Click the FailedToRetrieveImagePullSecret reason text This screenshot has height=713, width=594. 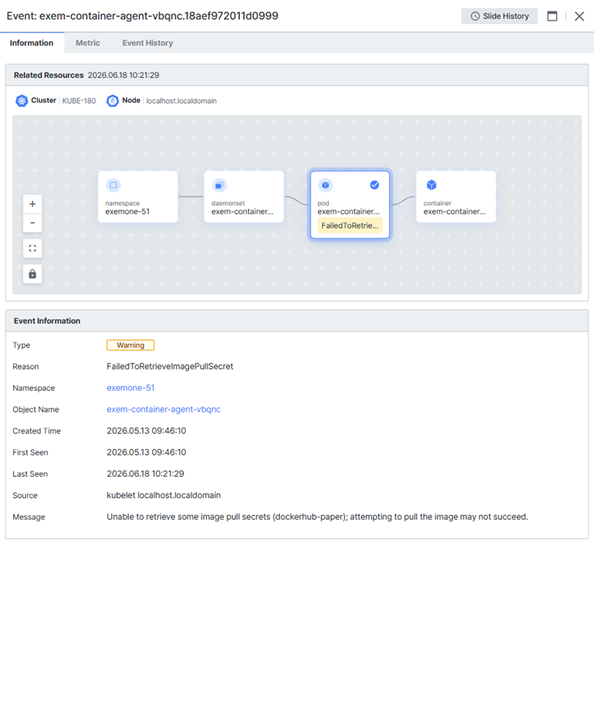tap(170, 367)
